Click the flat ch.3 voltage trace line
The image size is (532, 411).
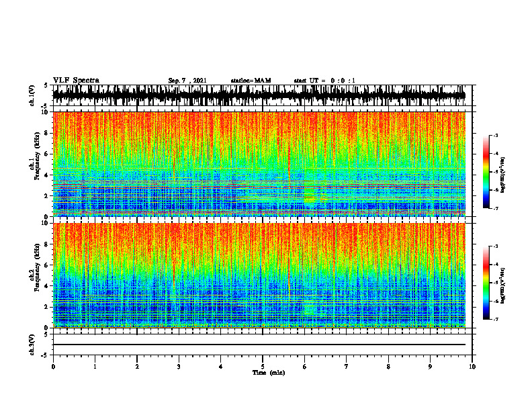[x=259, y=345]
